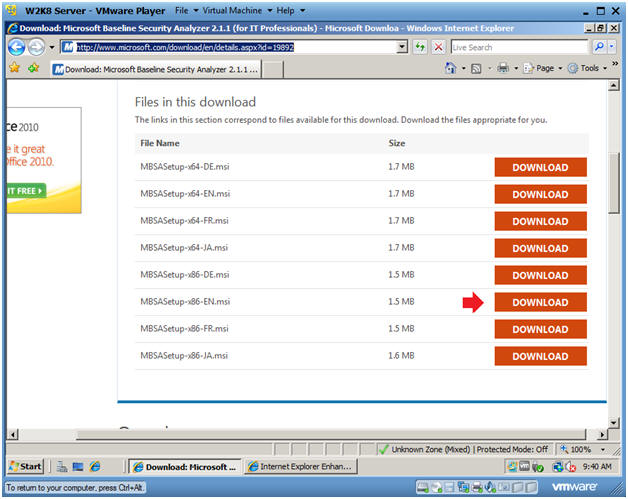Image resolution: width=628 pixels, height=499 pixels.
Task: Click the VMware hard disk device icon
Action: tap(423, 487)
